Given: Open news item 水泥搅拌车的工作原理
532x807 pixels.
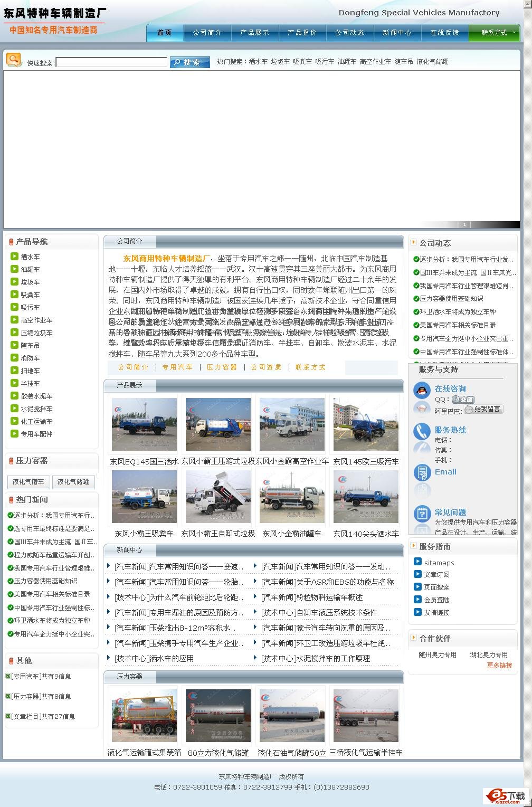Looking at the screenshot, I should pyautogui.click(x=316, y=658).
